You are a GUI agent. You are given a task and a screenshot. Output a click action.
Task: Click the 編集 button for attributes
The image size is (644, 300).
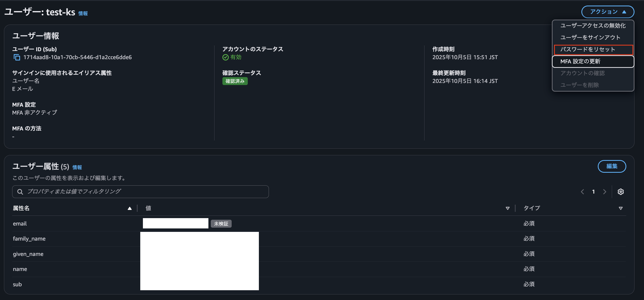[x=612, y=166]
